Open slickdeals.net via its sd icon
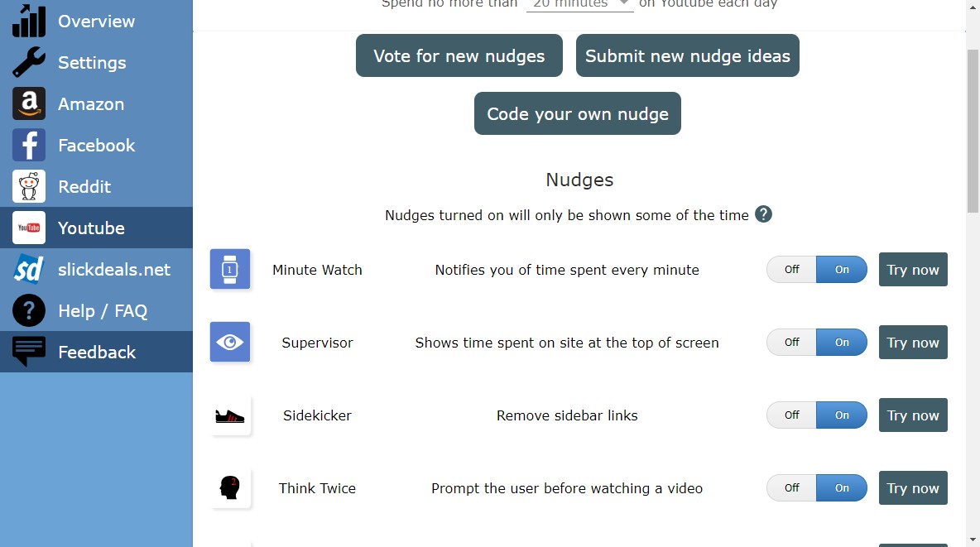 click(x=28, y=269)
